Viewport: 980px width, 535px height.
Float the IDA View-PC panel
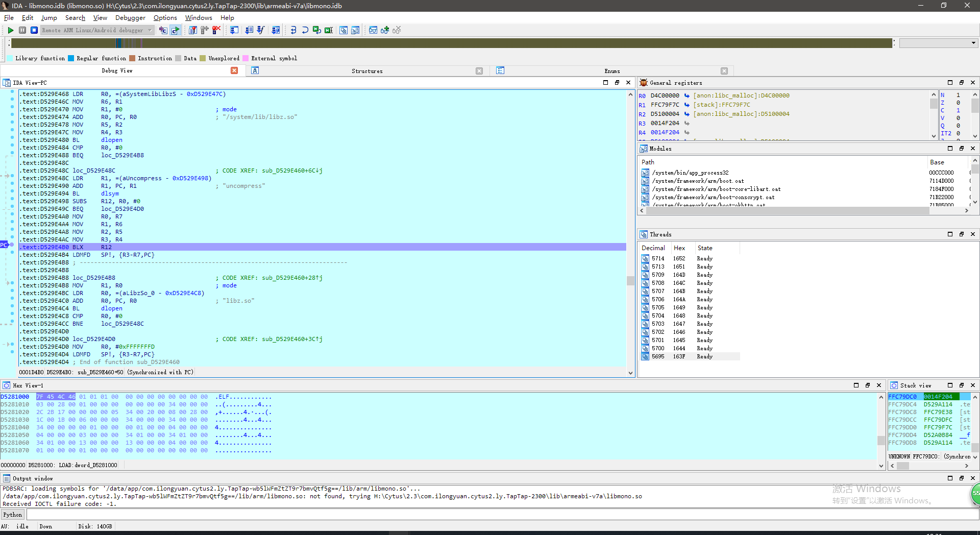tap(617, 83)
